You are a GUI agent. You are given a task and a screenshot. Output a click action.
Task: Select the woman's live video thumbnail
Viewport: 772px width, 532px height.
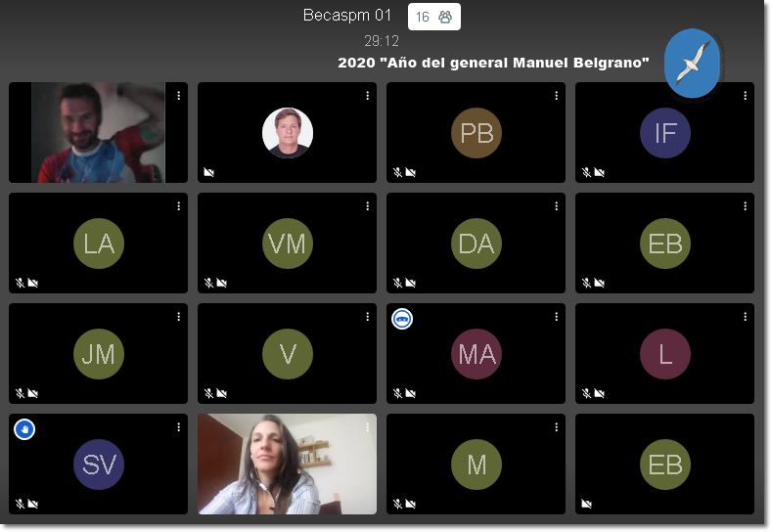click(x=287, y=464)
